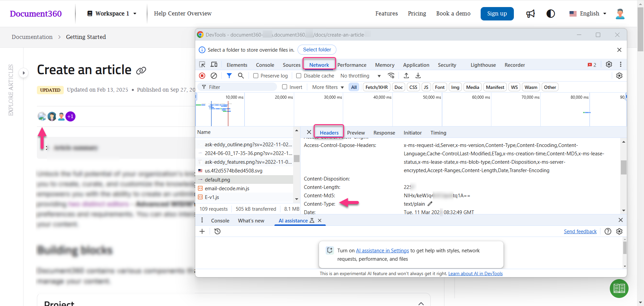Filter requests by CSS type
Image resolution: width=644 pixels, height=306 pixels.
pyautogui.click(x=413, y=87)
